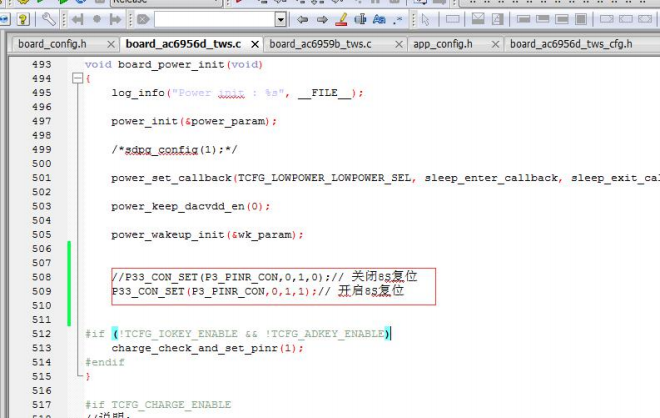Close the board_ac6959b_tws.c tab
660x418 pixels.
pyautogui.click(x=399, y=44)
